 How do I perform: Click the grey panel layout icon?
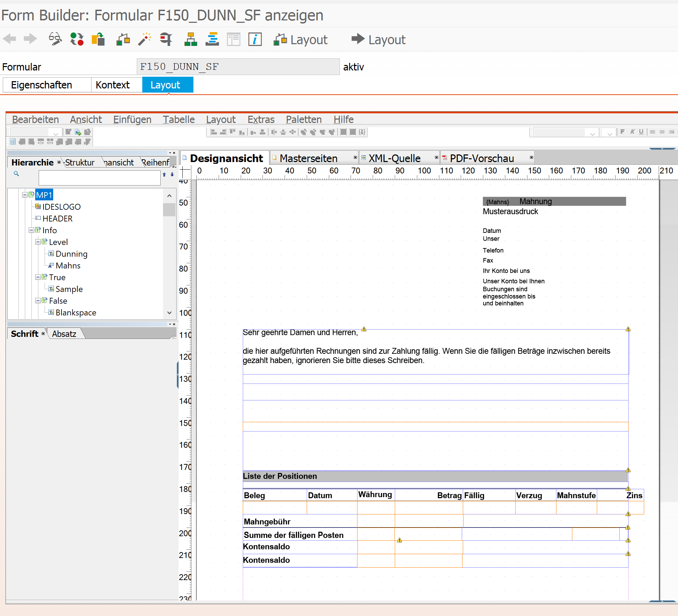pyautogui.click(x=233, y=39)
